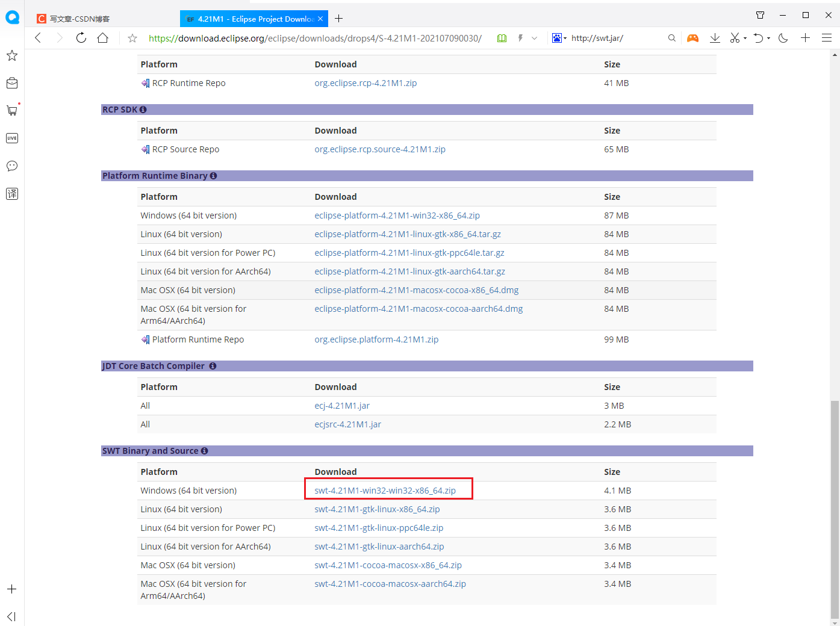
Task: Open the skin shirt icon in title bar
Action: [x=760, y=15]
